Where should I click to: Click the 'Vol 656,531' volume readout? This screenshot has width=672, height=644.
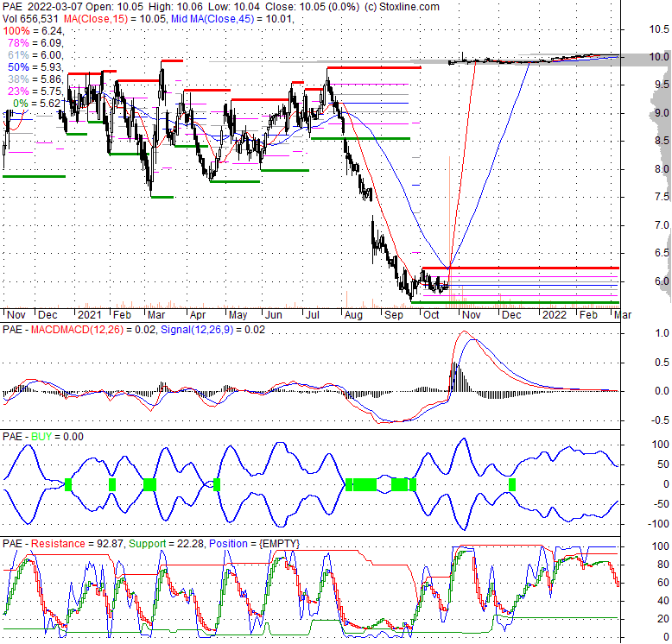(x=30, y=19)
